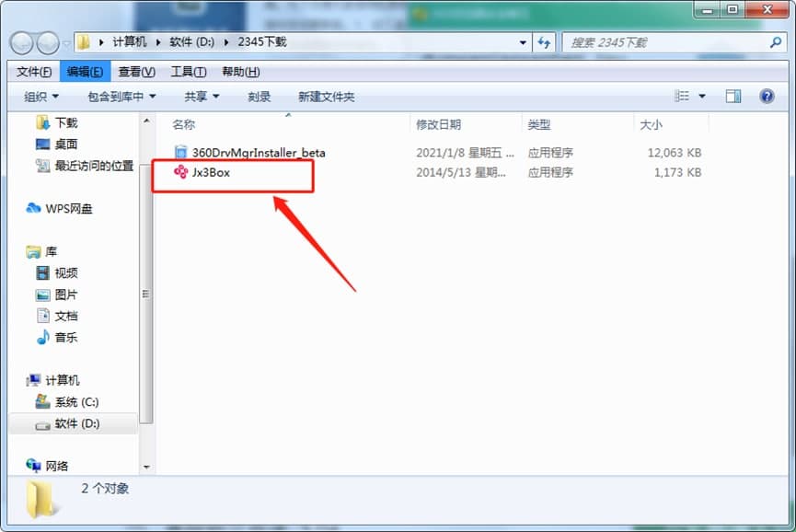796x532 pixels.
Task: Click the WPS网盘 sidebar icon
Action: click(x=33, y=209)
